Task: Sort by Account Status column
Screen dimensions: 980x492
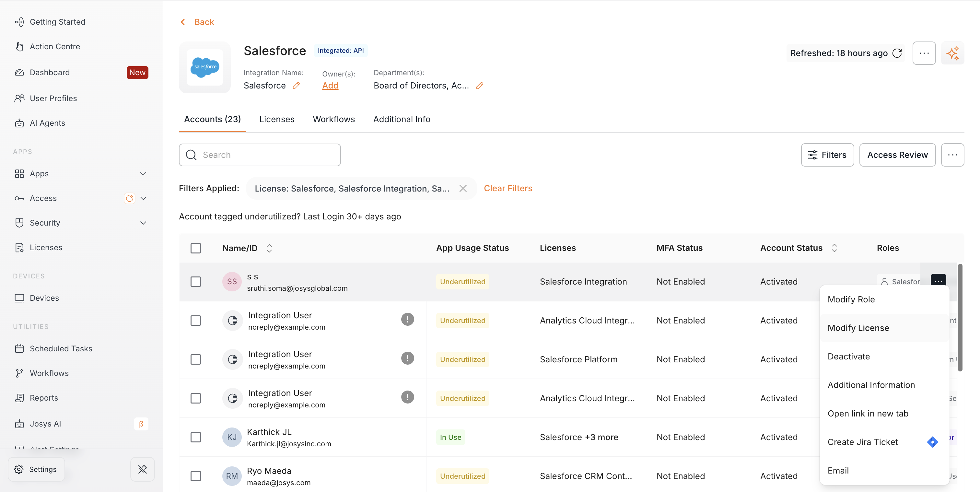Action: 834,248
